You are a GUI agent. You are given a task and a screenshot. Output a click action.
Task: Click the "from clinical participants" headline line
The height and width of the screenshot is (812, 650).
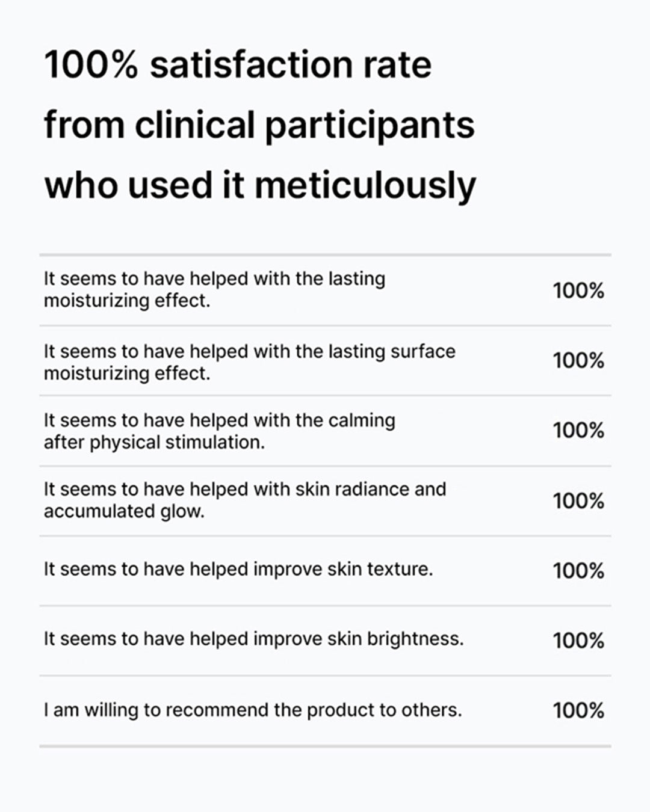coord(259,125)
